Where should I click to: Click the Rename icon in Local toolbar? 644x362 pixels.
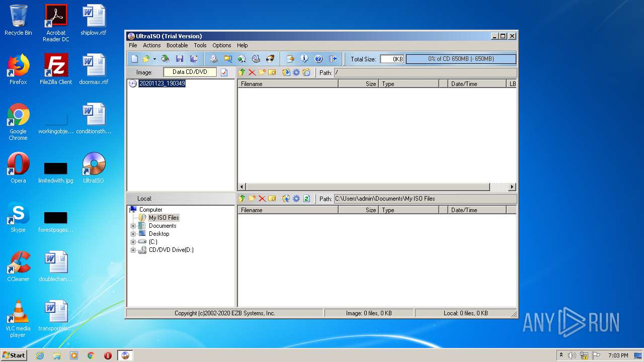point(272,199)
